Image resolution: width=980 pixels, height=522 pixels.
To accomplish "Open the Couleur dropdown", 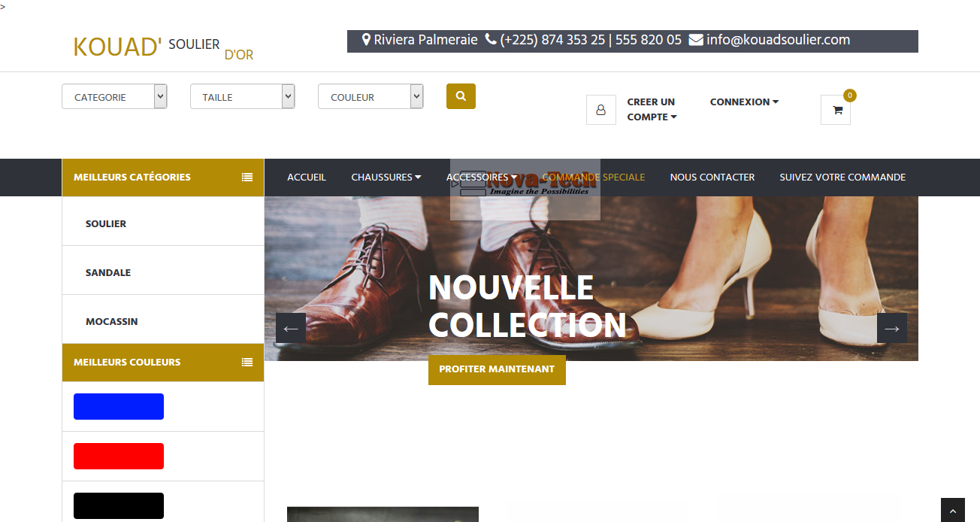I will pos(371,97).
